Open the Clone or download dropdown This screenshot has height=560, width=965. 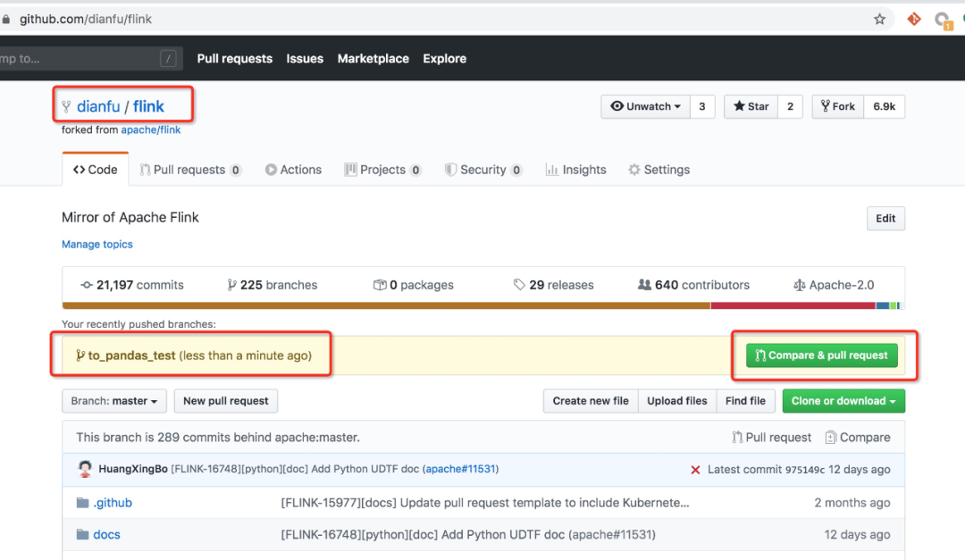(843, 401)
